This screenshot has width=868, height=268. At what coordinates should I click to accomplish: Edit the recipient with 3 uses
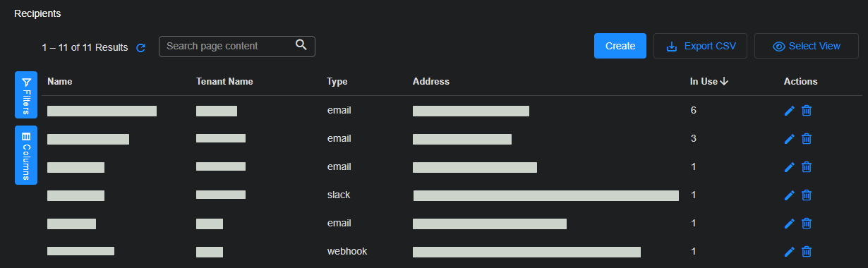coord(790,139)
